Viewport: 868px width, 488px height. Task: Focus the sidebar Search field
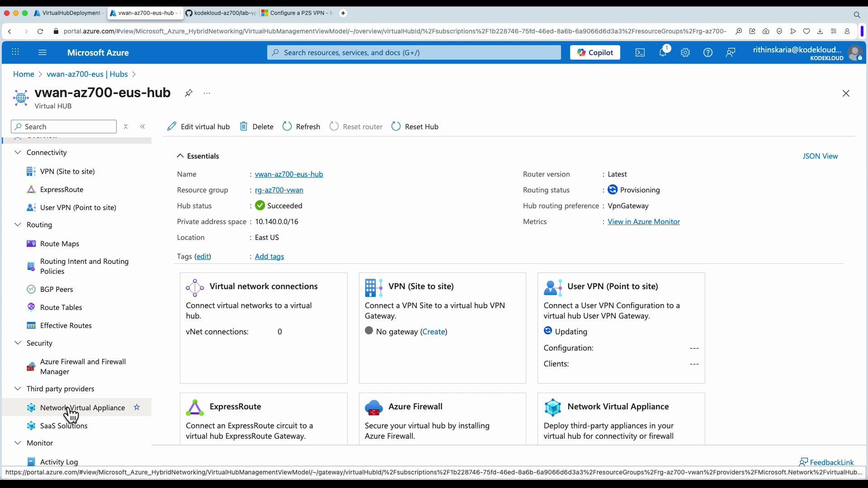pyautogui.click(x=64, y=127)
